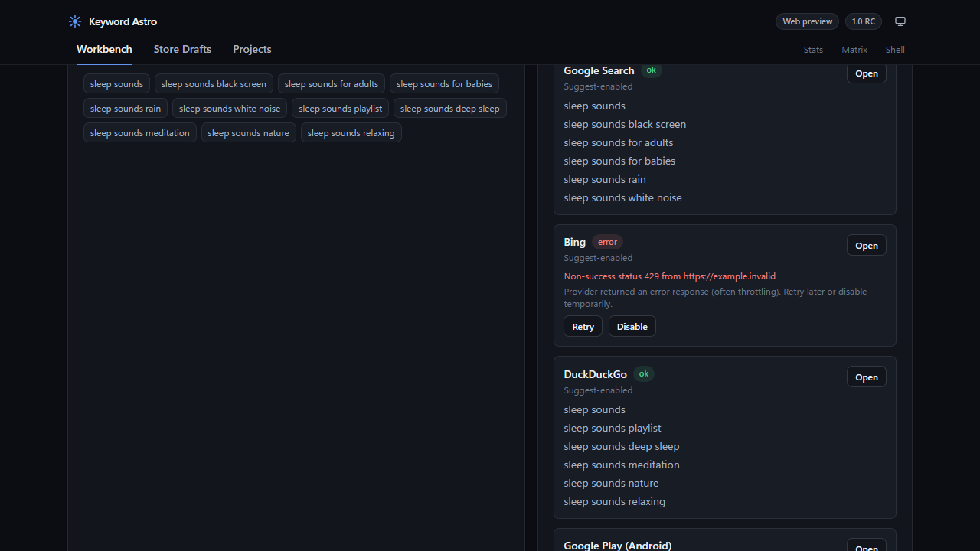Open the Google Play (Android) provider
The width and height of the screenshot is (980, 551).
click(867, 545)
